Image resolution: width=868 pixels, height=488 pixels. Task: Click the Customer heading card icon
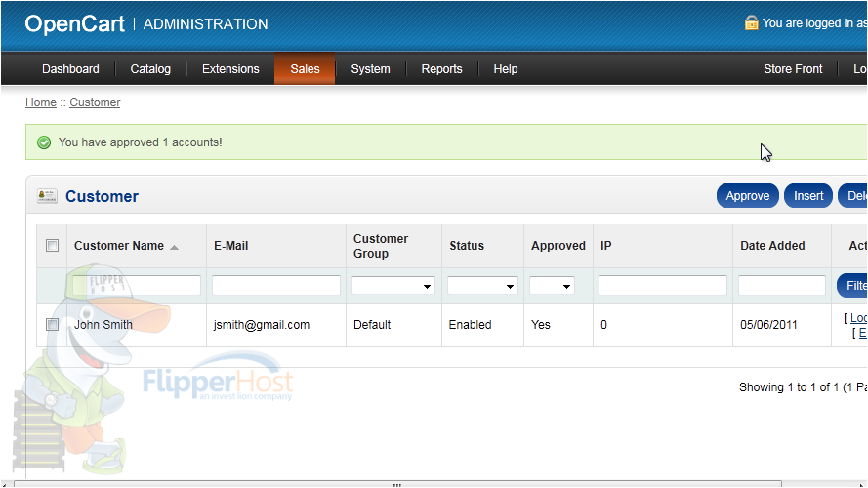point(47,196)
